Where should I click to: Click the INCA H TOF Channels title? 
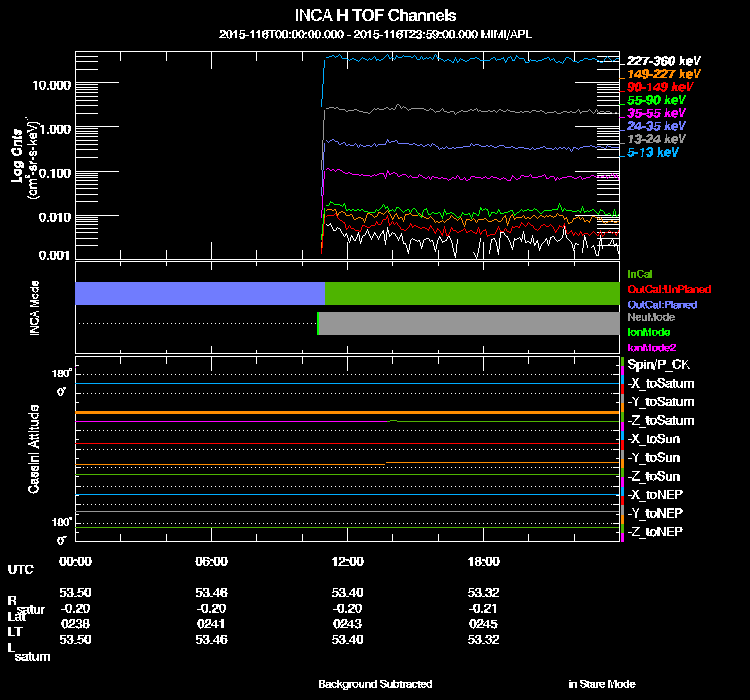coord(375,15)
